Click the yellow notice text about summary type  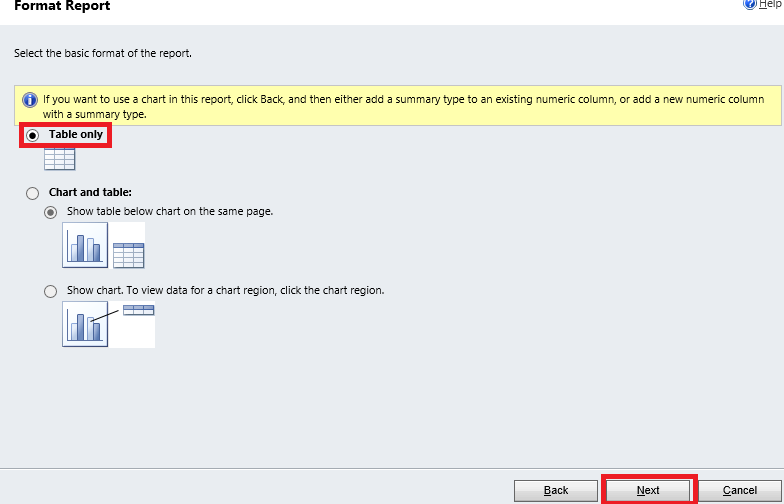(x=403, y=106)
